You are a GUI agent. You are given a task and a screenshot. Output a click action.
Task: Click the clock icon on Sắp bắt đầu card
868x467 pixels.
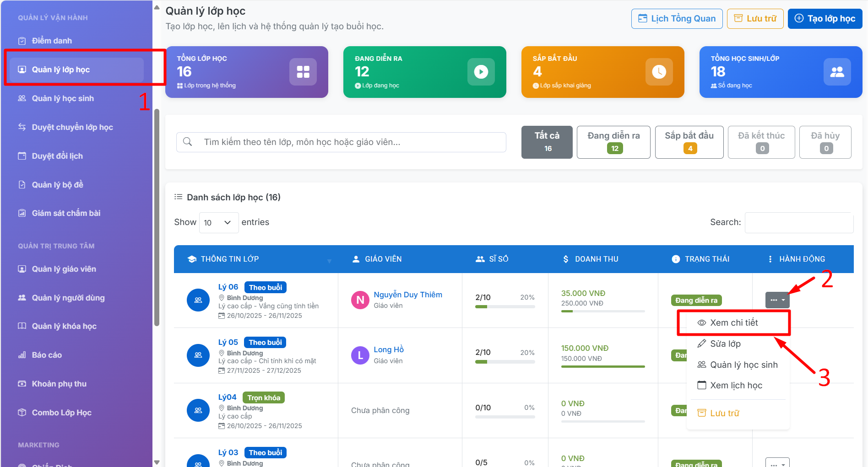click(x=659, y=72)
